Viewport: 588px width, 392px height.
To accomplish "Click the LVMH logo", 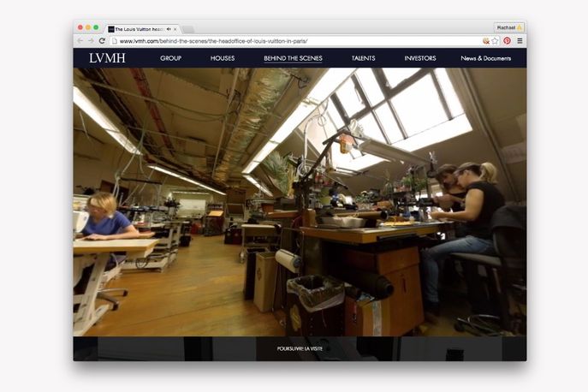I will pos(107,58).
